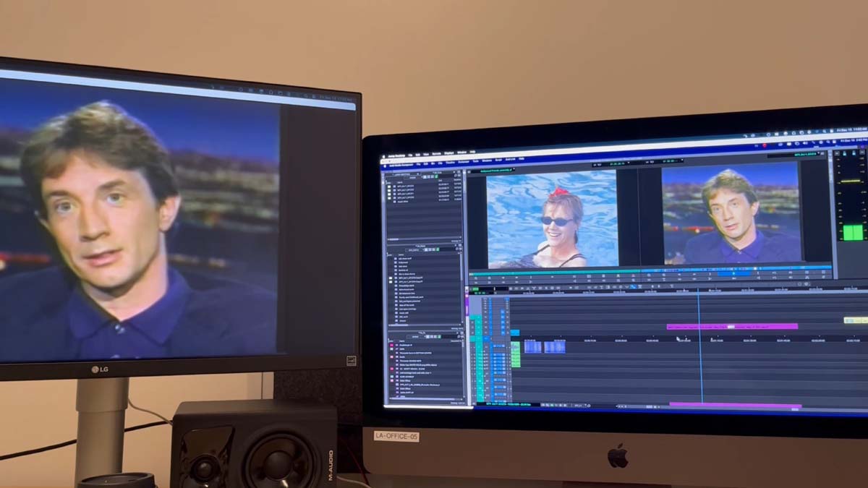The image size is (868, 488).
Task: Open the Composer menu in Avid's menu row
Action: coord(464,161)
